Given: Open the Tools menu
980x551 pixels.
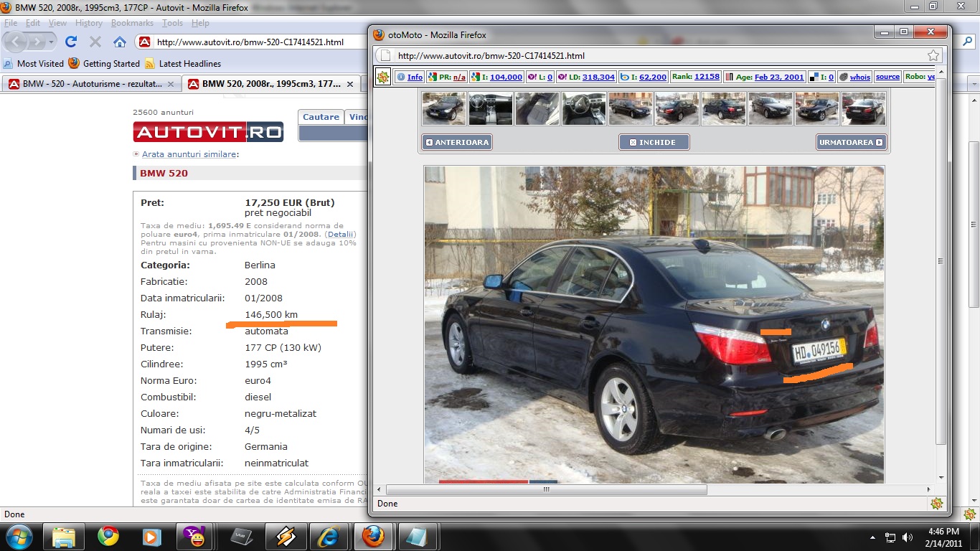Looking at the screenshot, I should coord(172,23).
